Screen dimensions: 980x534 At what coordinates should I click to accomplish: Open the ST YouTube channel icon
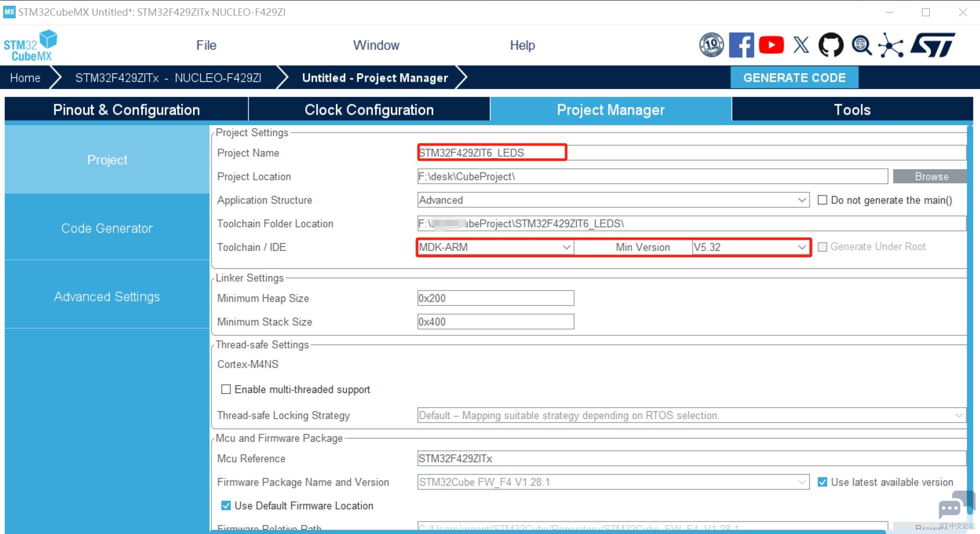tap(771, 45)
